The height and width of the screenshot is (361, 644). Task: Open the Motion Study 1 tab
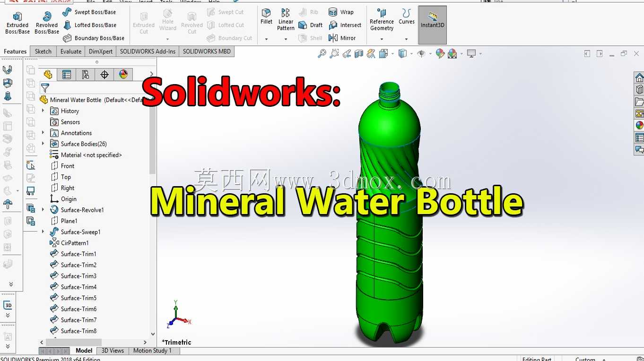pyautogui.click(x=152, y=351)
